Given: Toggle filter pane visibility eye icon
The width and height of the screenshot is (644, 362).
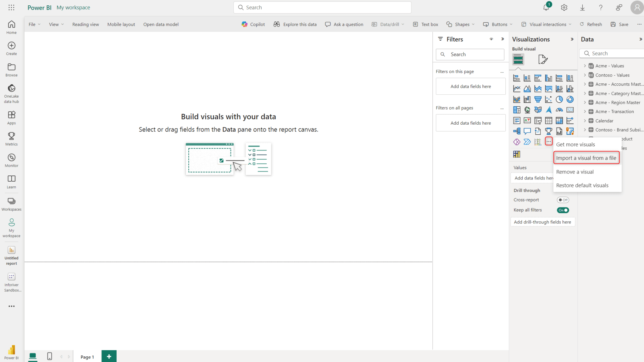Looking at the screenshot, I should pyautogui.click(x=491, y=39).
